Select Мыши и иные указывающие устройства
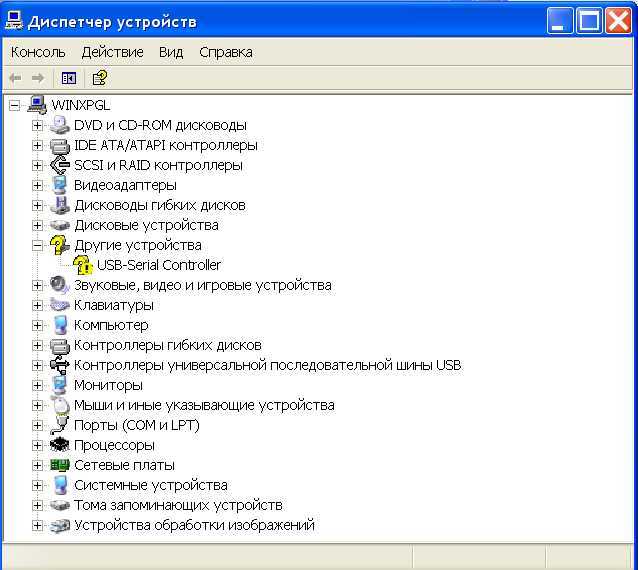Screen dimensions: 638x570 204,405
